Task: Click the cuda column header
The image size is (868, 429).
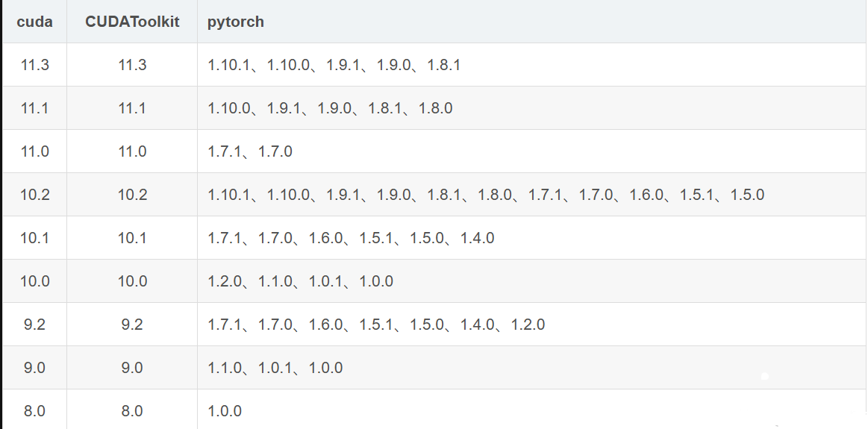Action: [35, 22]
